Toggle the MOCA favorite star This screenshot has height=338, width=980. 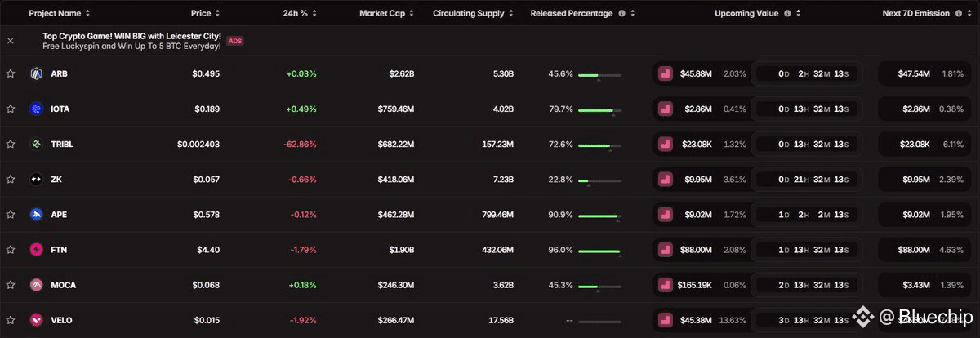[x=11, y=285]
